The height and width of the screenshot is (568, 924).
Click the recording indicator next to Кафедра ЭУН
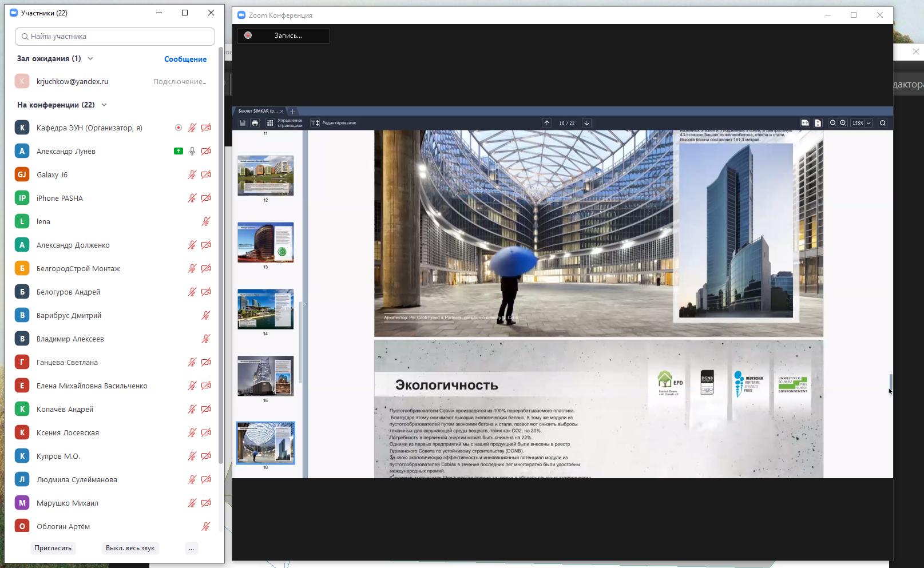[179, 128]
